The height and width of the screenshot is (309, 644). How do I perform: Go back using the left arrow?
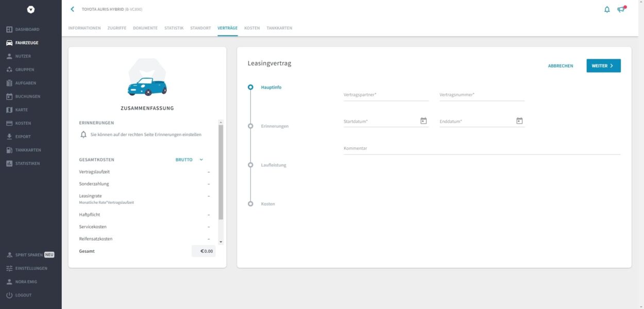tap(72, 9)
